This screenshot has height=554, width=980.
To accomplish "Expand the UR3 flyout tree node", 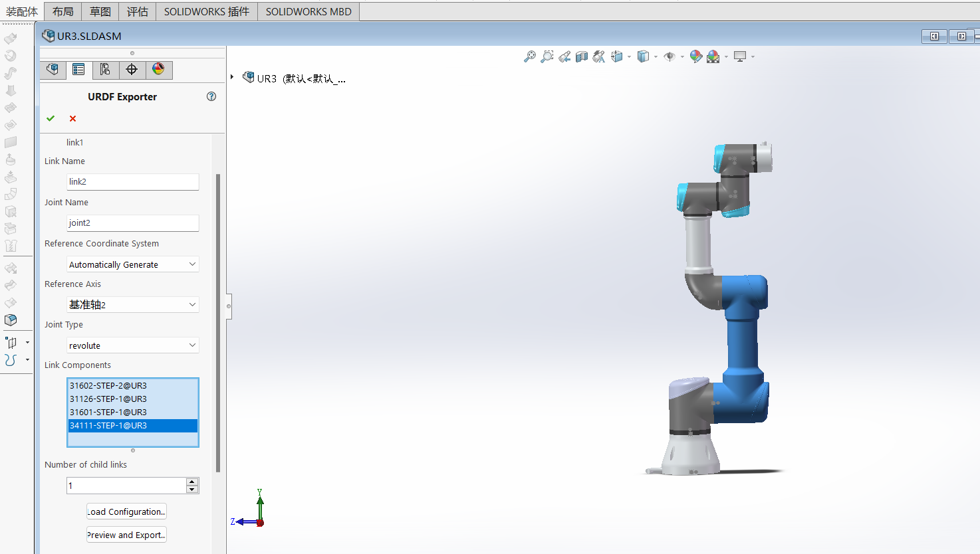I will pyautogui.click(x=232, y=77).
